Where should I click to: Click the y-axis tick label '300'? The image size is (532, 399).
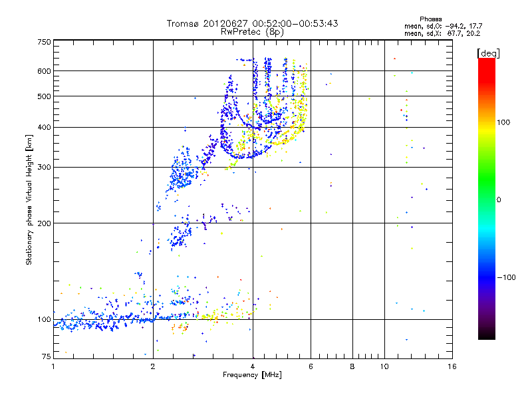pyautogui.click(x=44, y=168)
